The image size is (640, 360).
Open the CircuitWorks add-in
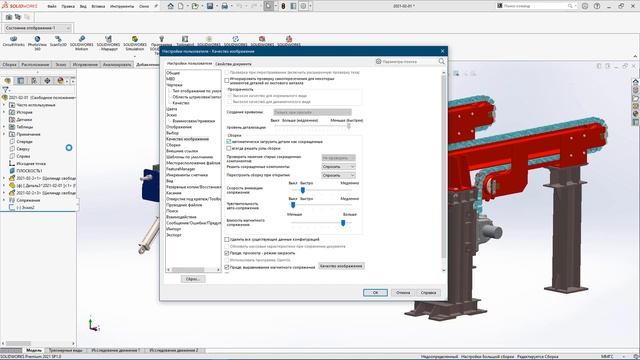click(13, 41)
